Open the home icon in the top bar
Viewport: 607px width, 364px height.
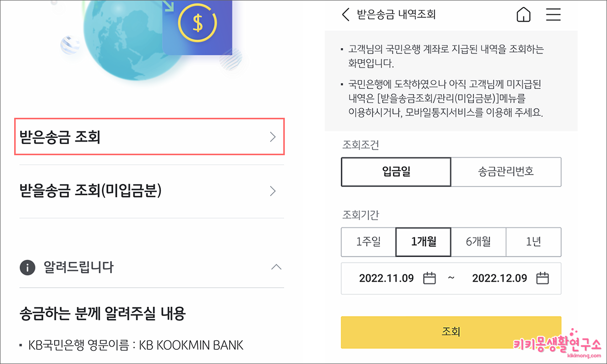coord(524,15)
